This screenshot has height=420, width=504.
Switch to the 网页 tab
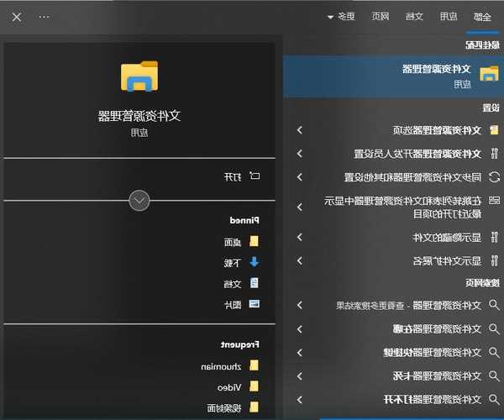pos(381,16)
